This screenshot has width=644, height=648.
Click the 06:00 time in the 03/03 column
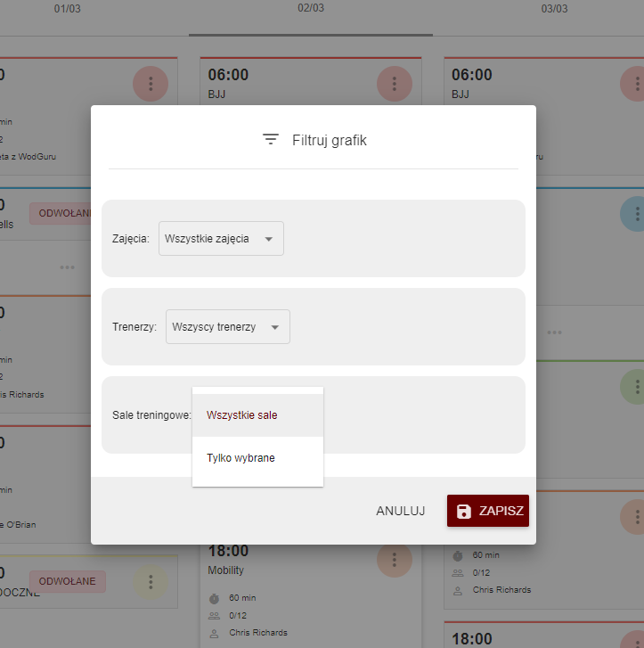click(472, 75)
